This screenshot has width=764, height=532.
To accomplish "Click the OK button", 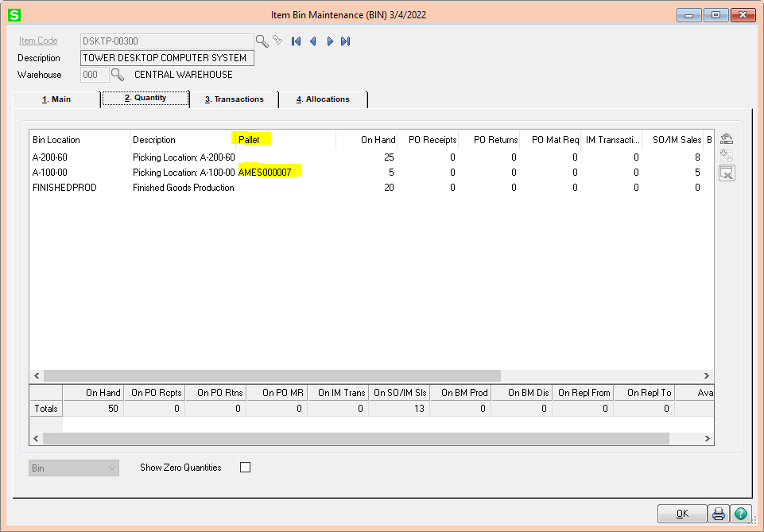I will [682, 514].
